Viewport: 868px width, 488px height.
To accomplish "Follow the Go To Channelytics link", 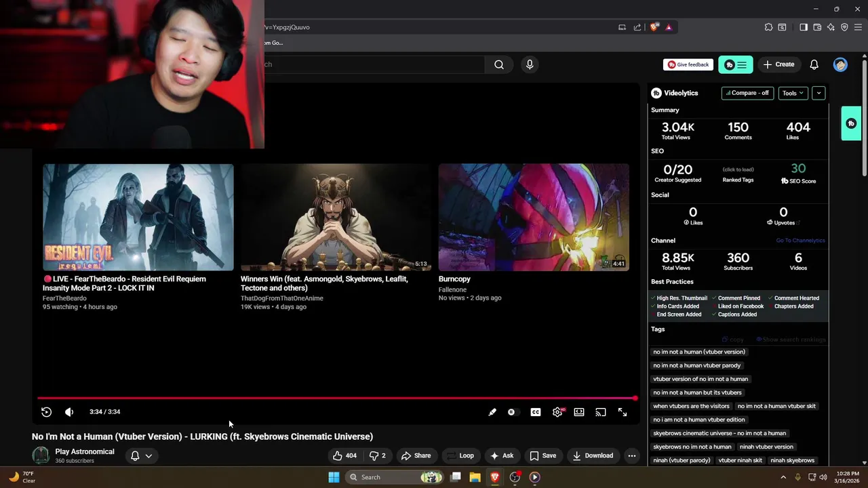I will click(800, 241).
